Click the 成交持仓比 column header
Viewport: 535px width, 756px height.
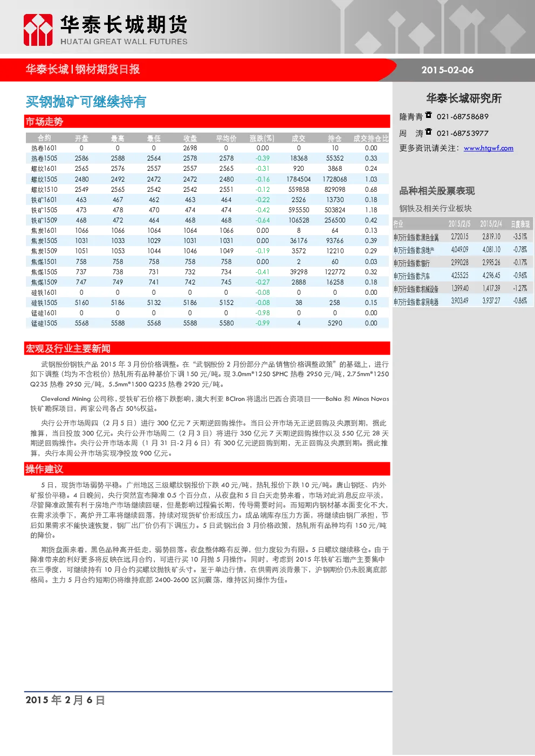[x=371, y=138]
